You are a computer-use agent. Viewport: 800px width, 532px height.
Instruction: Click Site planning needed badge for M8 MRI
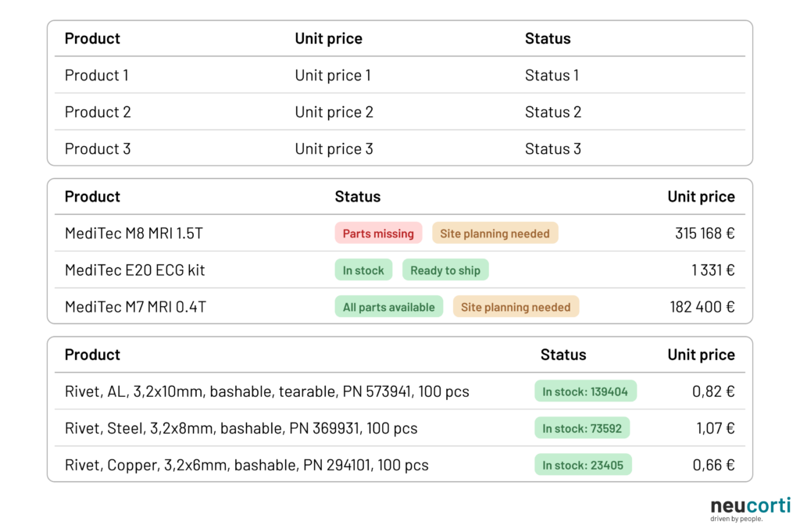coord(495,234)
